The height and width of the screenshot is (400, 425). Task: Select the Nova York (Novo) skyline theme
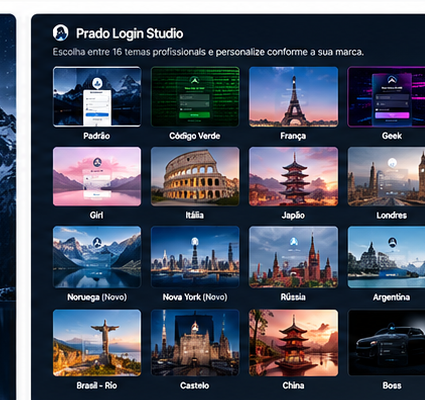[x=195, y=257]
